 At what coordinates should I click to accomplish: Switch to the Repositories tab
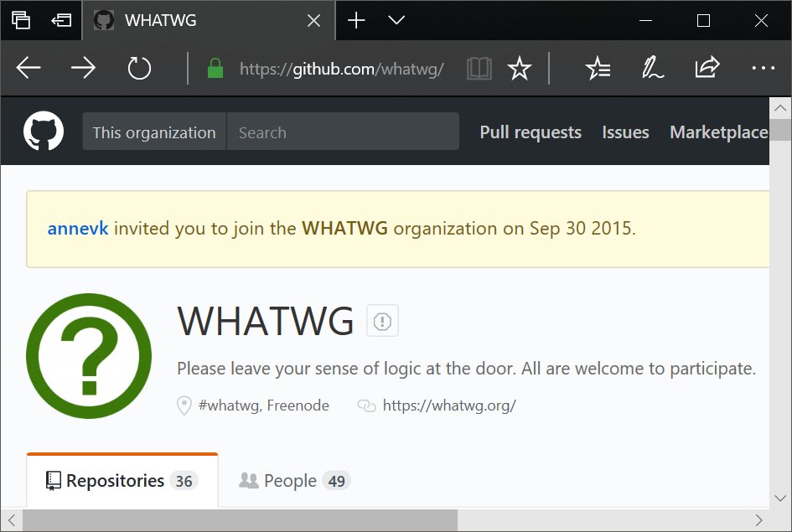point(113,480)
